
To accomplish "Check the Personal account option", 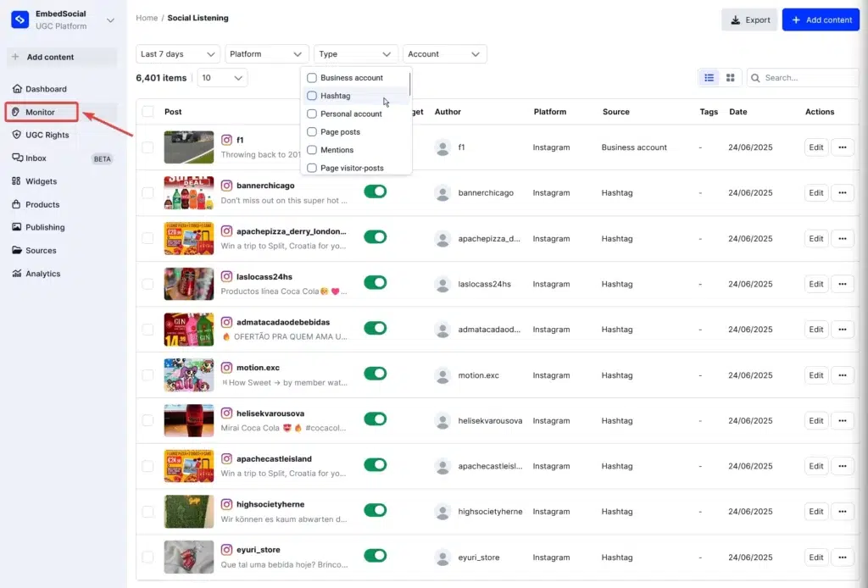I will 312,114.
